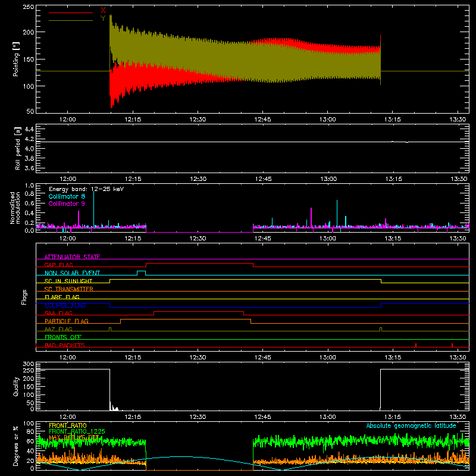Click the Pointing axis title

pos(16,59)
